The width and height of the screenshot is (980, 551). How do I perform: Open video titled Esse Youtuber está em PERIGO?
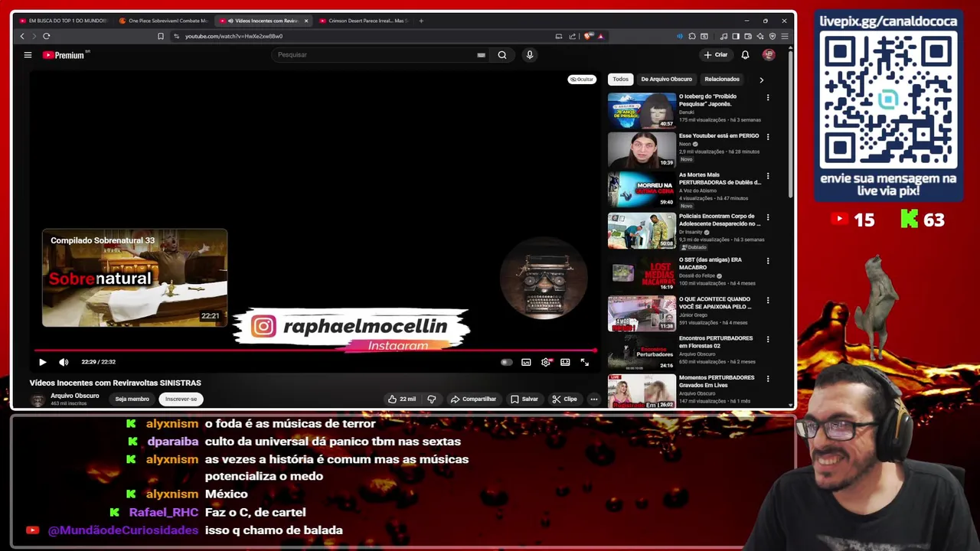click(719, 136)
